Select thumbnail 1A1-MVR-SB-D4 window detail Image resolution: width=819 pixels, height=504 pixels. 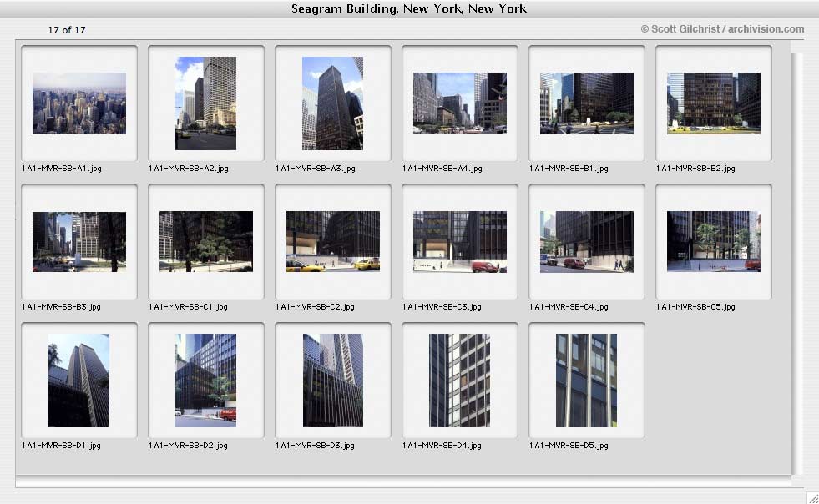coord(460,381)
